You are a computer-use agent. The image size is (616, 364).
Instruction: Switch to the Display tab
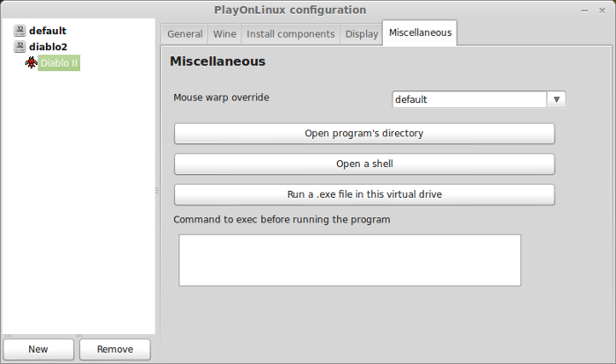(x=362, y=34)
